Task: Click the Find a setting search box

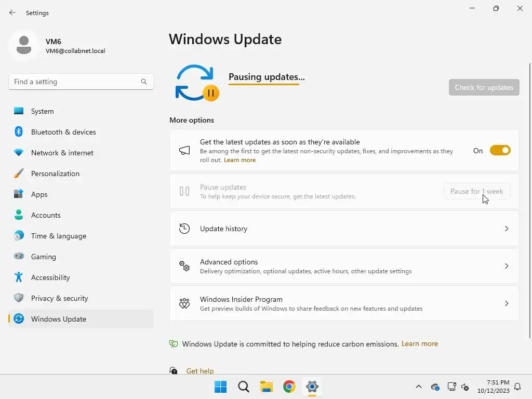Action: click(81, 82)
